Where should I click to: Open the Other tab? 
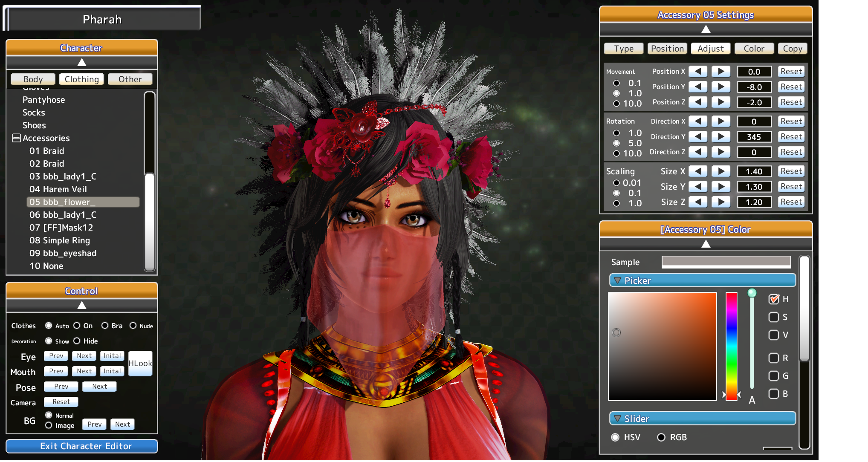(130, 79)
